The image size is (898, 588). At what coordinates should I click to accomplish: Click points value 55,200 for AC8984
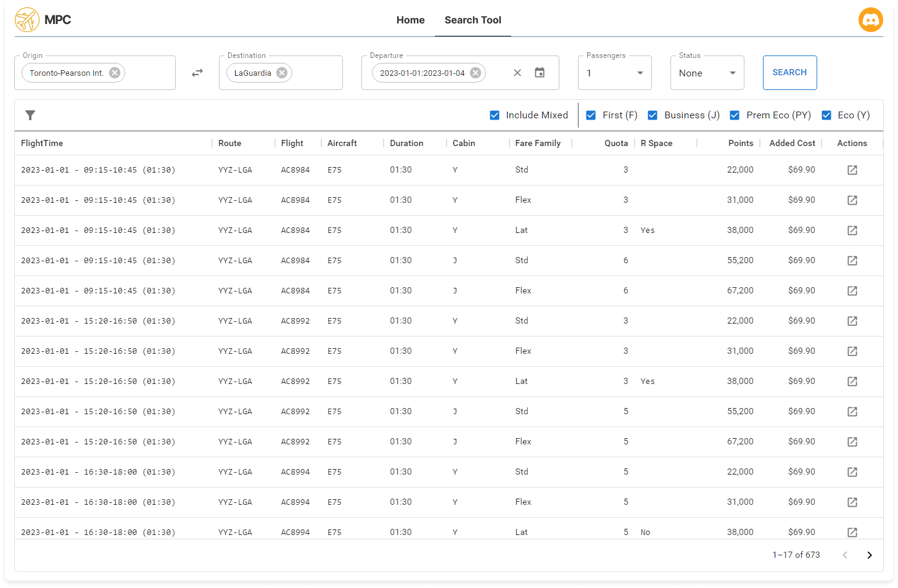tap(740, 261)
